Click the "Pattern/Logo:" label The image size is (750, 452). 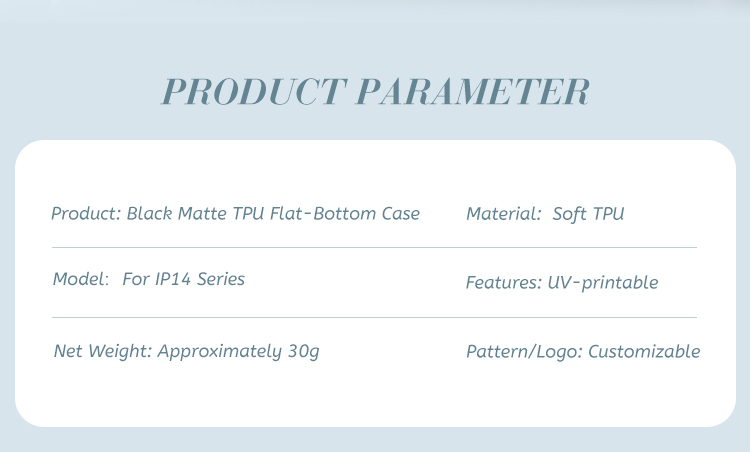(524, 352)
